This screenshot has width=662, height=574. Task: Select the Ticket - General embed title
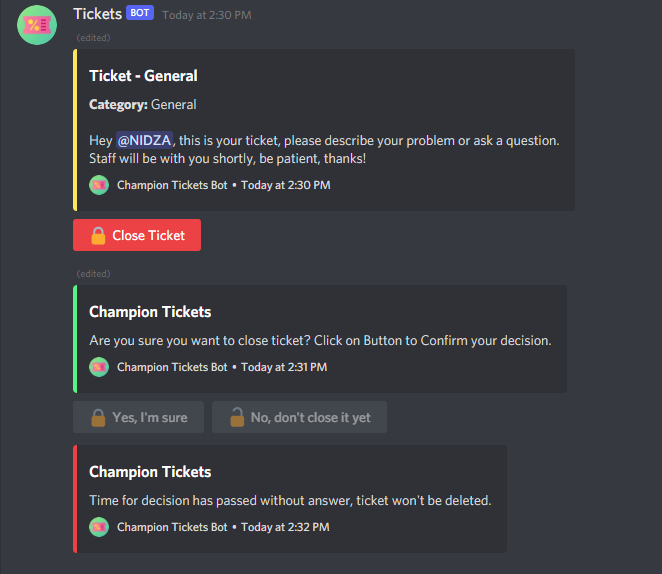pyautogui.click(x=143, y=76)
